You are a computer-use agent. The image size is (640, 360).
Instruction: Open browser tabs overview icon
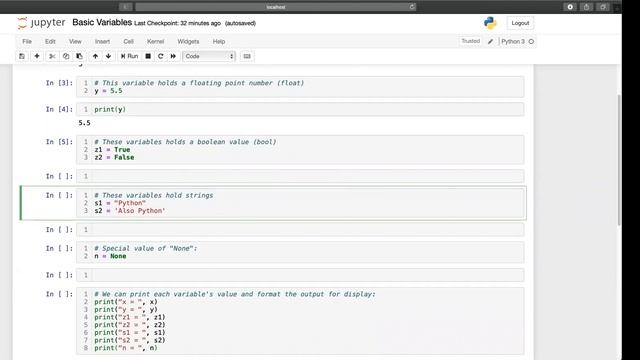[603, 7]
